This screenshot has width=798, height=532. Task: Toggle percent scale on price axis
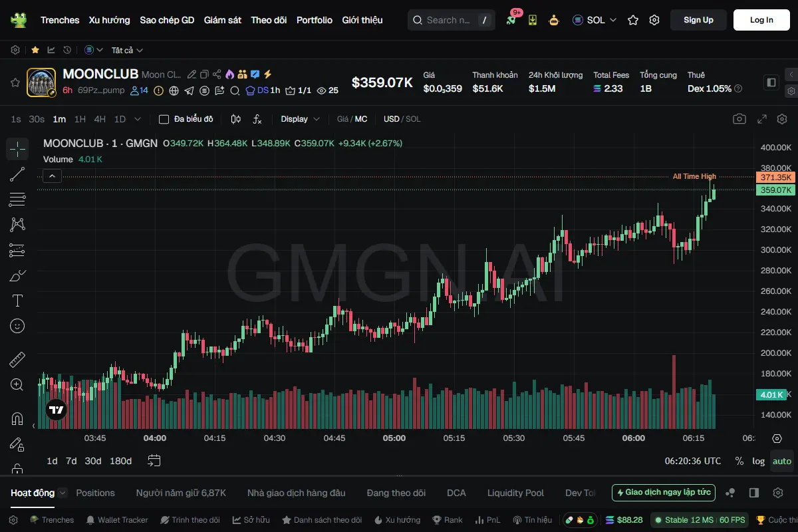tap(739, 461)
